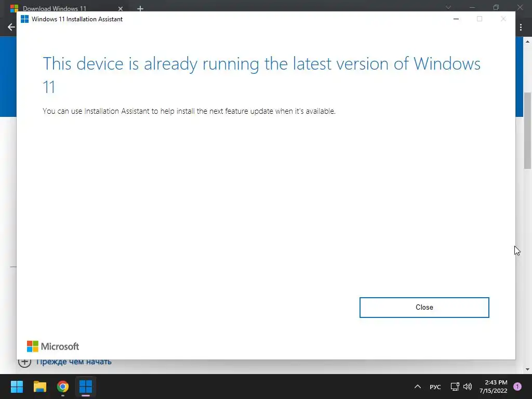The width and height of the screenshot is (532, 399).
Task: Click the Chrome scrollbar down arrow
Action: click(x=527, y=369)
